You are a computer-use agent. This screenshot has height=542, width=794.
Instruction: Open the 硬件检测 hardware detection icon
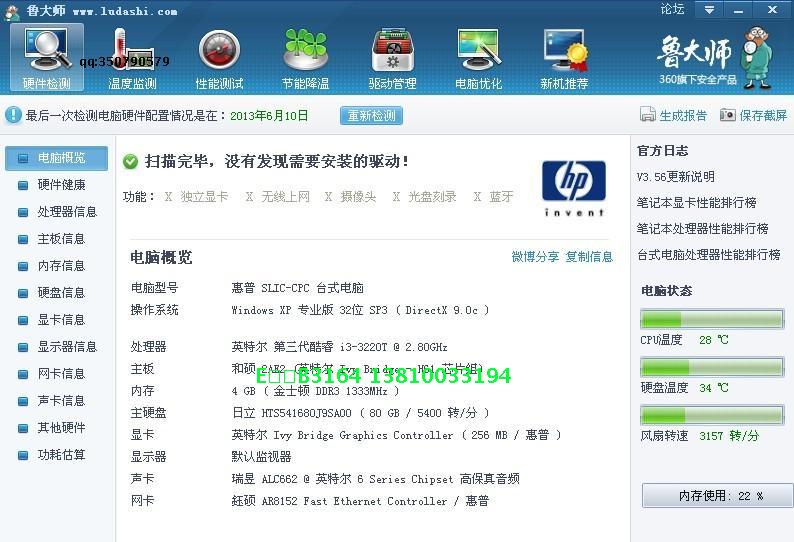[47, 57]
